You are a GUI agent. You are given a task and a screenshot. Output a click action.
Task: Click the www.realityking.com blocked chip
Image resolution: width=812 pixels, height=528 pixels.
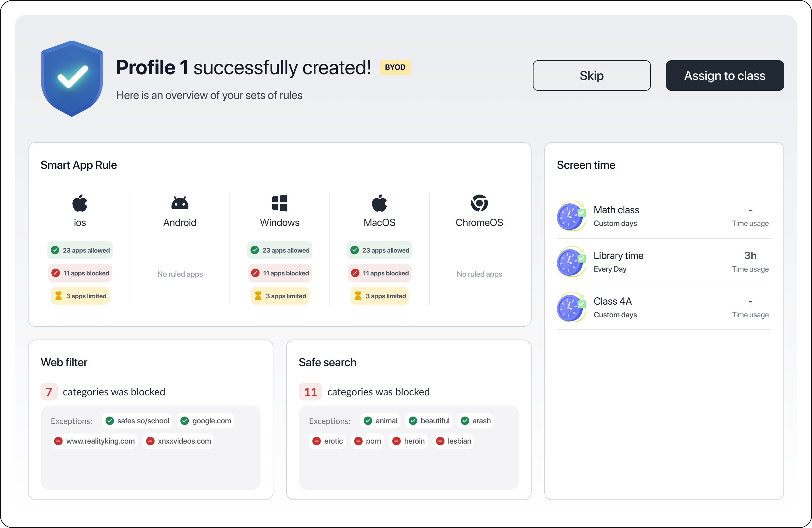point(94,441)
